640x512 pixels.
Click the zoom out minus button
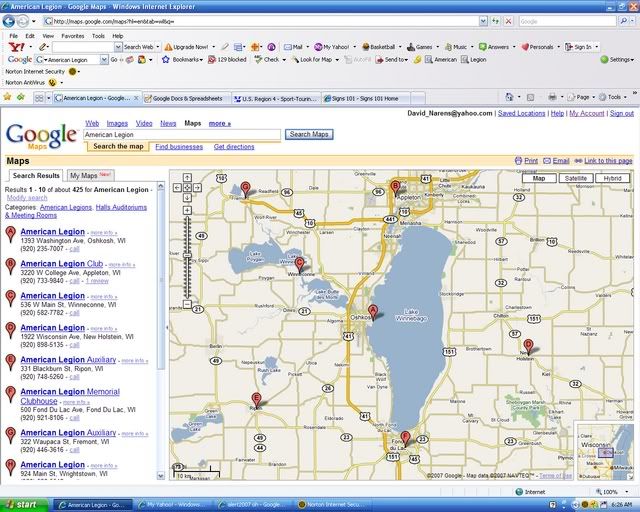click(x=187, y=304)
